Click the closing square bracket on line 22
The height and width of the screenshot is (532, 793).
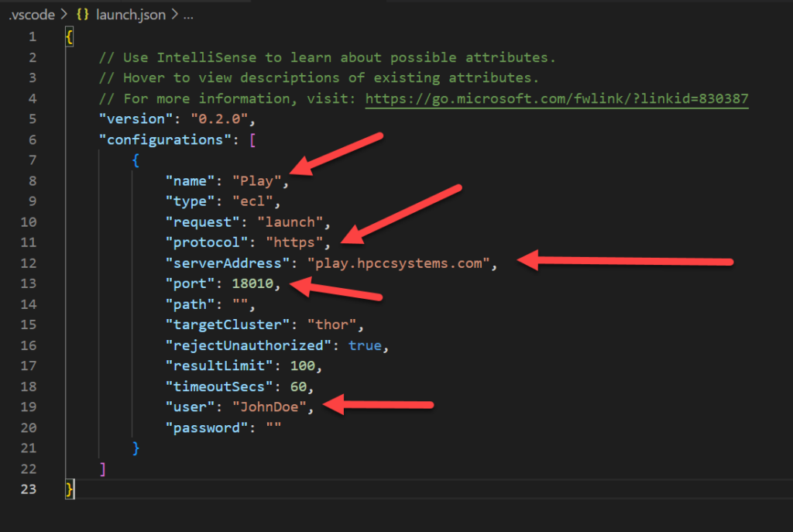[x=103, y=469]
